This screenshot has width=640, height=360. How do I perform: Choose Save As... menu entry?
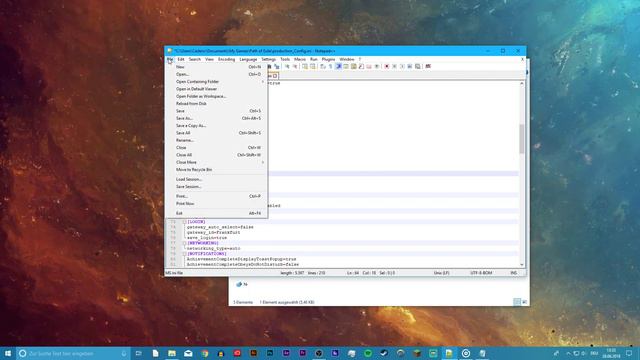click(216, 118)
